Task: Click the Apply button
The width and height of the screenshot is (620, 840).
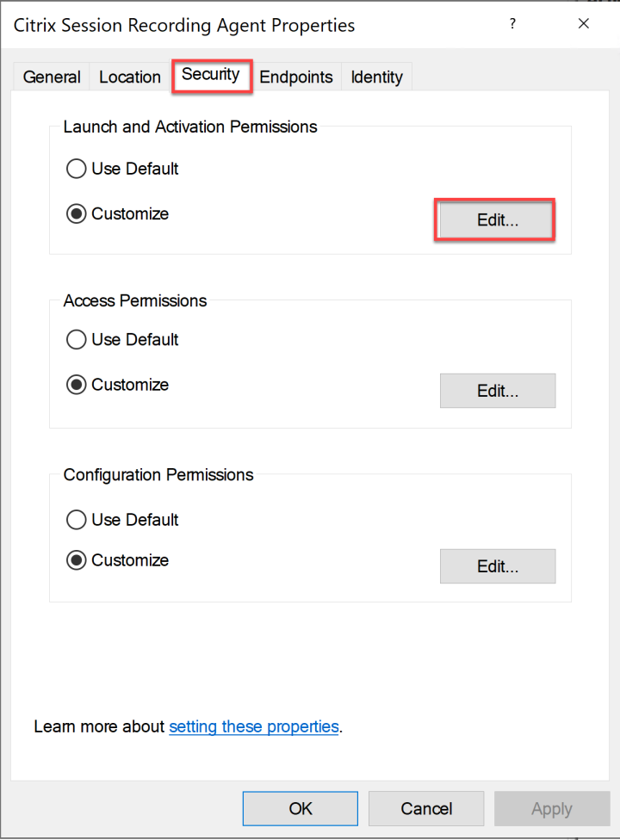Action: tap(551, 808)
